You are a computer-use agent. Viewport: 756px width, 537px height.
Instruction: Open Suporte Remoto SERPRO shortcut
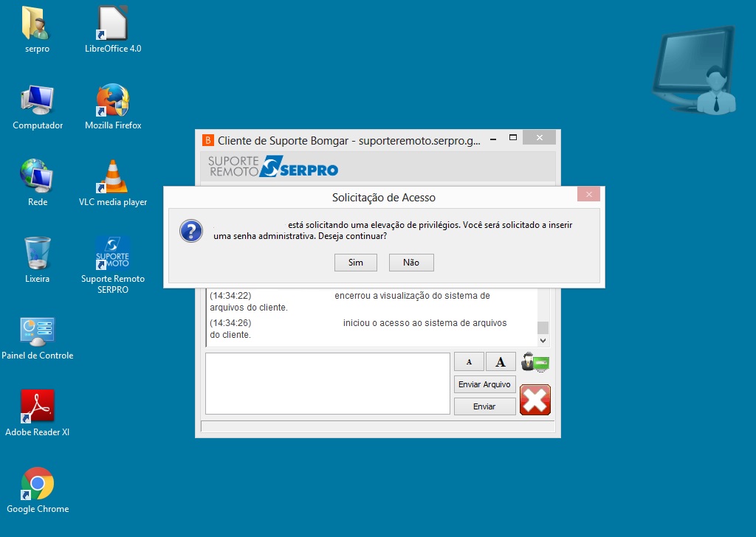(x=113, y=265)
